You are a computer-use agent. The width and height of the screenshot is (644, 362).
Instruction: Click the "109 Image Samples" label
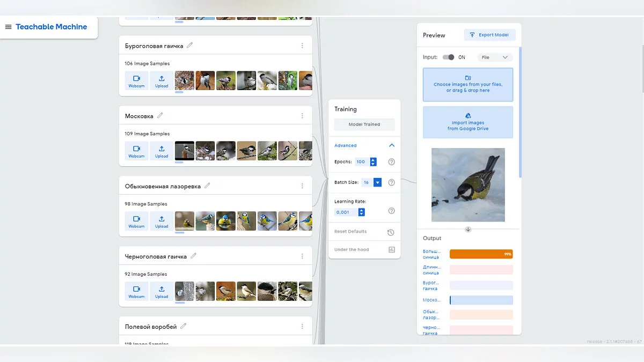[147, 134]
